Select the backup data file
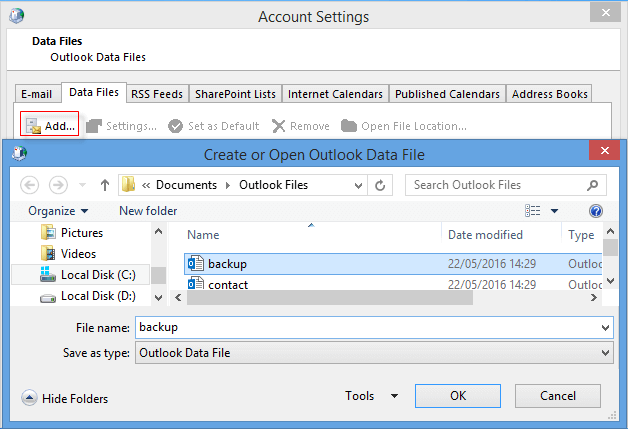This screenshot has width=628, height=429. point(393,264)
